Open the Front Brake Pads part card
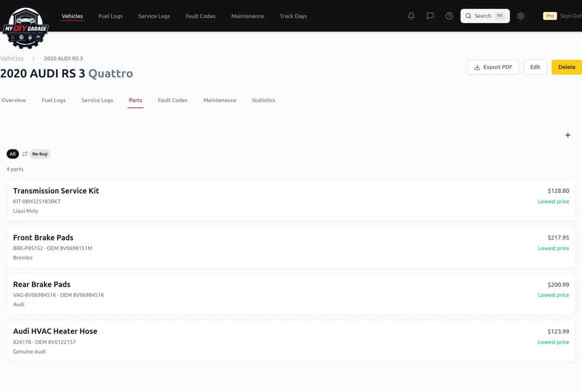The image size is (582, 392). (291, 247)
